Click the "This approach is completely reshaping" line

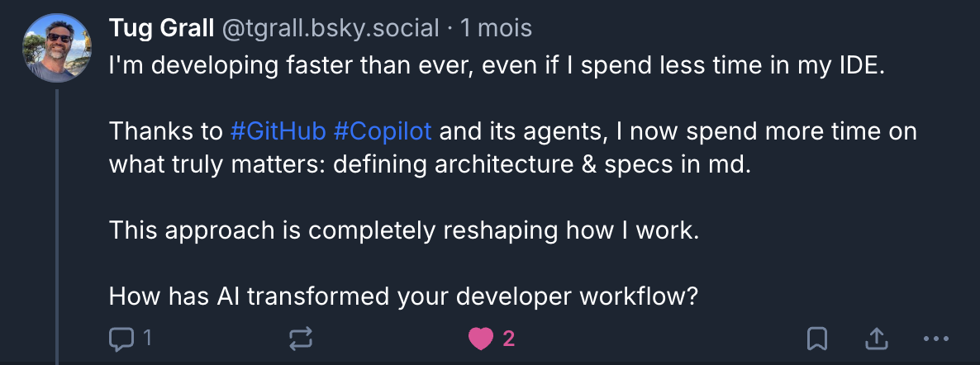point(403,230)
